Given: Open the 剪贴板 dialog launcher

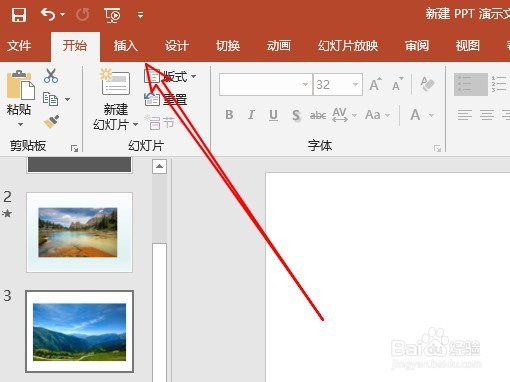Looking at the screenshot, I should click(74, 148).
